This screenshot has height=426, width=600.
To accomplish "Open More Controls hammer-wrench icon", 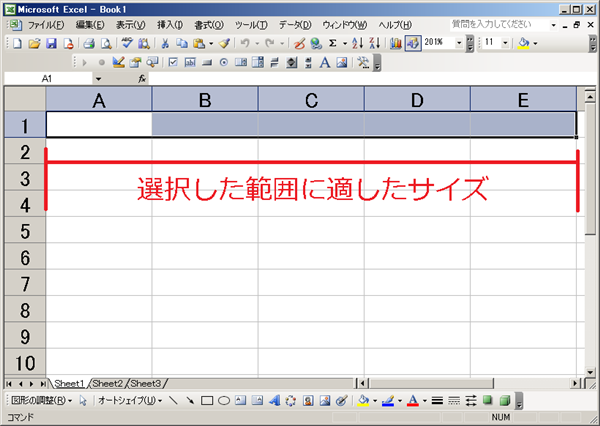I will [363, 62].
